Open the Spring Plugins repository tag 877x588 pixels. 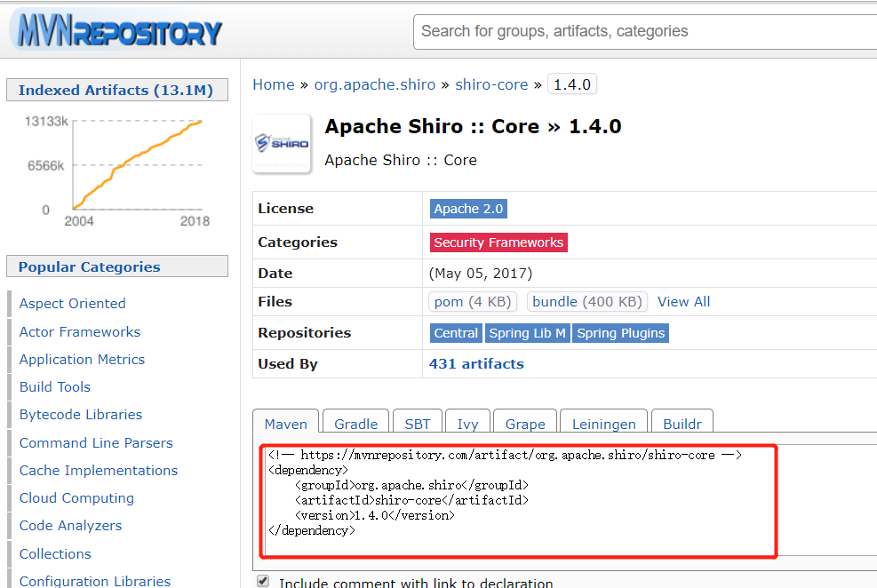coord(621,333)
